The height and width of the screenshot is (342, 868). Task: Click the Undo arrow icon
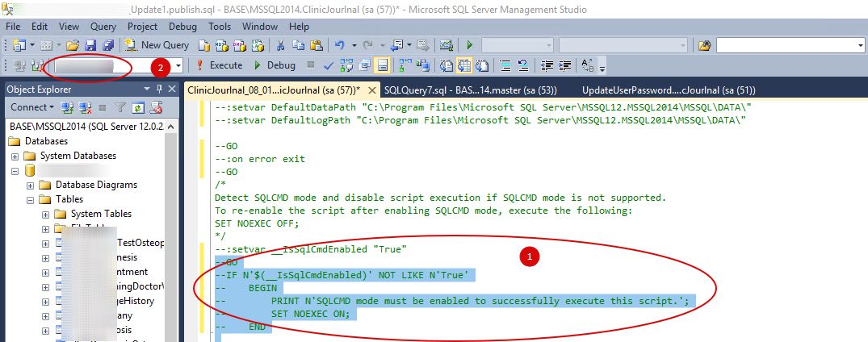340,45
